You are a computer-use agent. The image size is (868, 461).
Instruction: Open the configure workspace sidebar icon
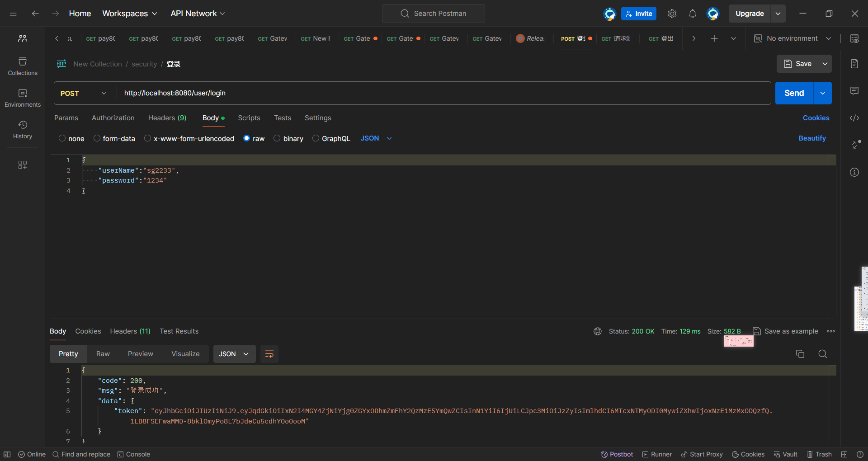tap(23, 165)
